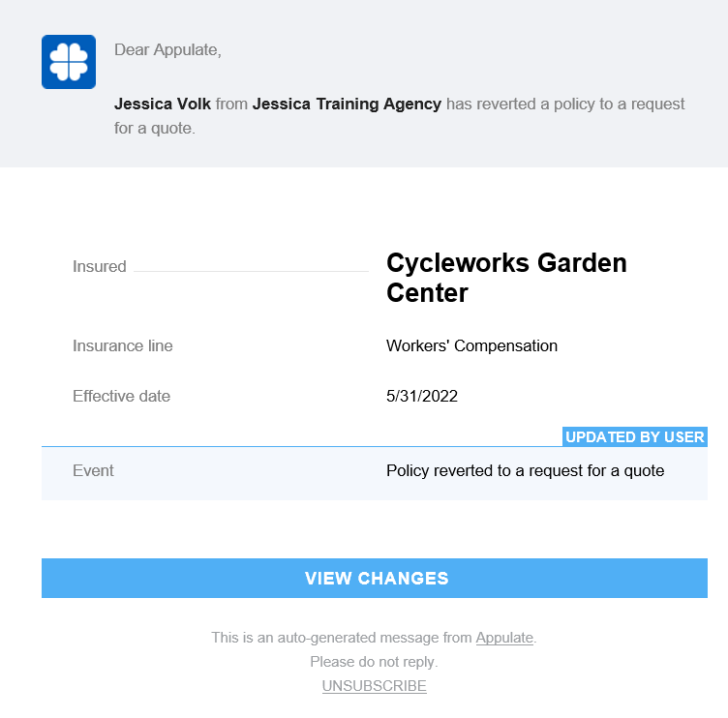
Task: Click the 'This is an auto-generated message' text
Action: click(342, 638)
